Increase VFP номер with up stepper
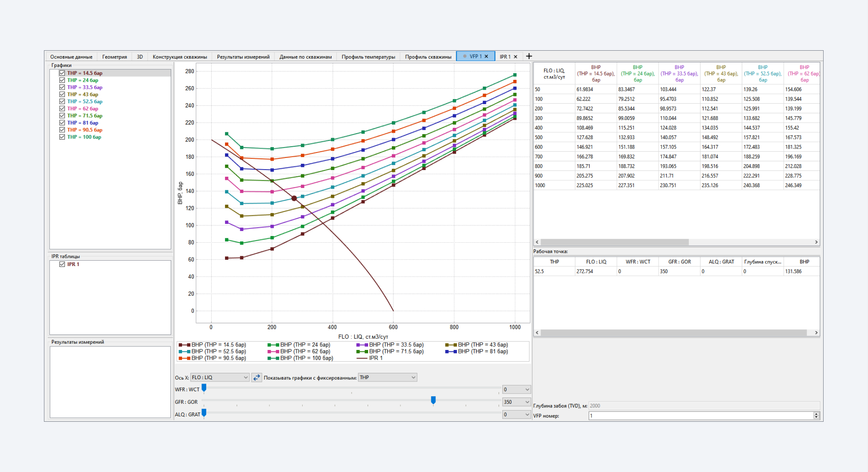868x472 pixels. tap(816, 414)
